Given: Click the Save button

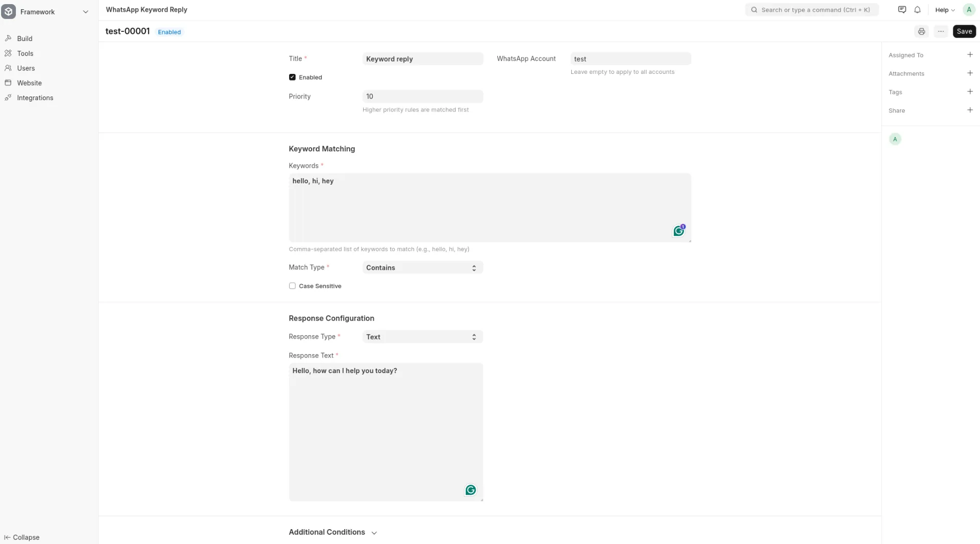Looking at the screenshot, I should point(964,31).
